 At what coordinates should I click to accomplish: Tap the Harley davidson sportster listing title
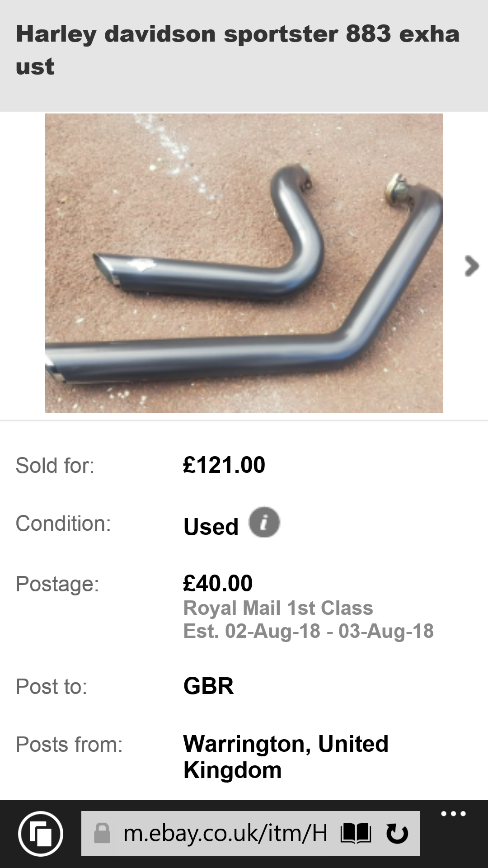[x=238, y=50]
